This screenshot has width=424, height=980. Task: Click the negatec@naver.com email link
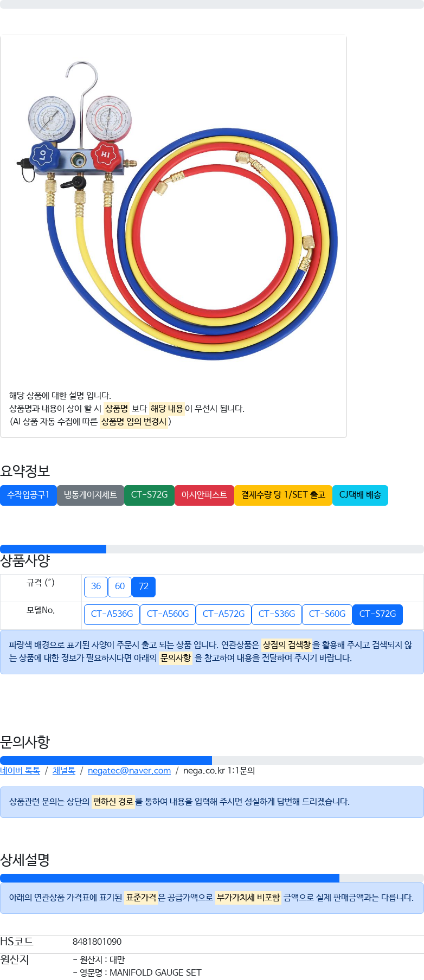129,771
